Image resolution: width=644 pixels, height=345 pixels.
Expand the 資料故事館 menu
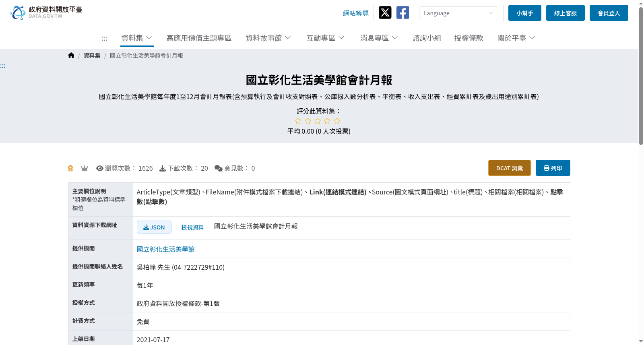tap(268, 38)
